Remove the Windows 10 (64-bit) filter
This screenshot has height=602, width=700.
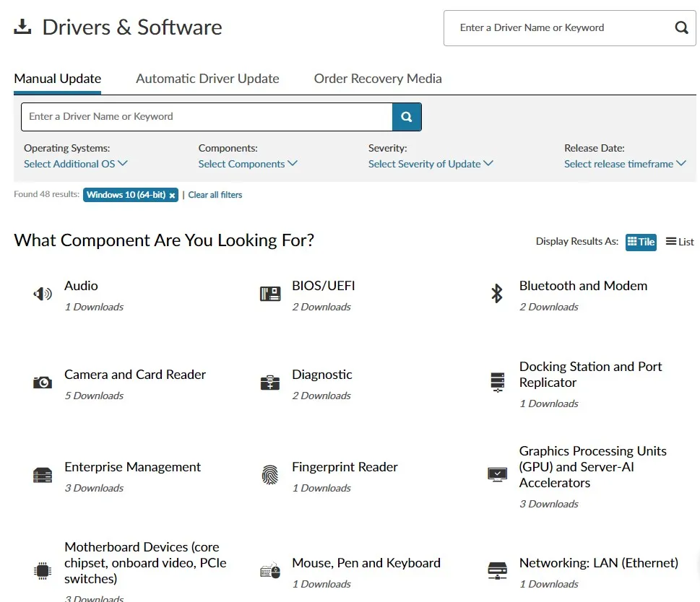point(172,196)
